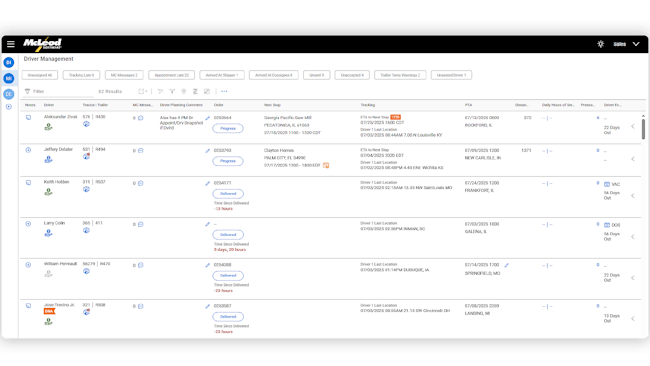The image size is (650, 366).
Task: Open the three-dots more options menu
Action: (224, 91)
